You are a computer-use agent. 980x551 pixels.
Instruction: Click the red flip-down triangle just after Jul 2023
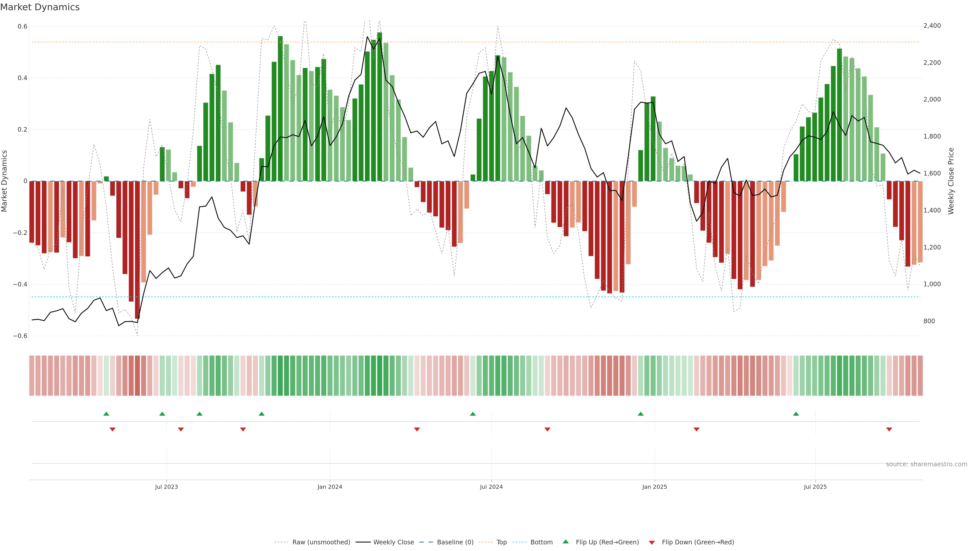tap(181, 429)
